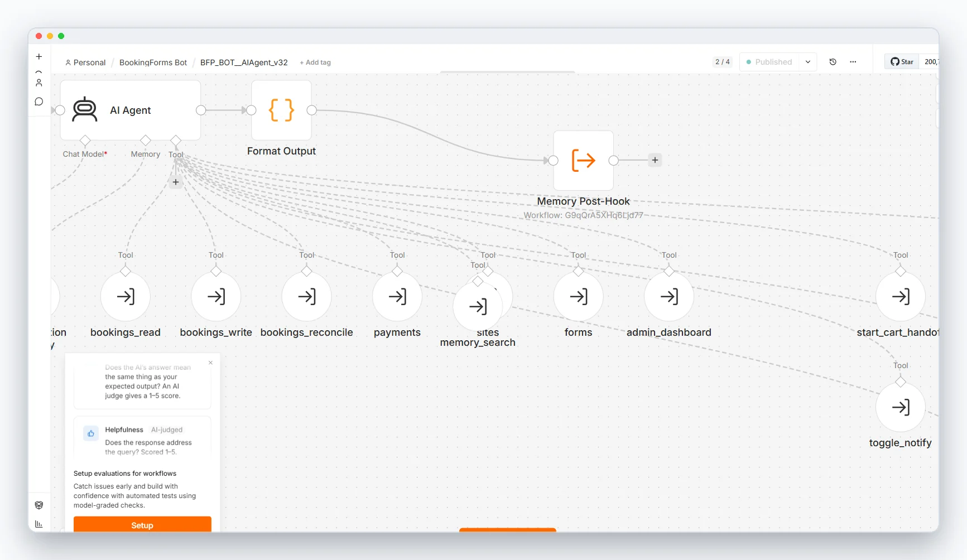Click the Memory connector diamond on AI Agent

[x=146, y=140]
